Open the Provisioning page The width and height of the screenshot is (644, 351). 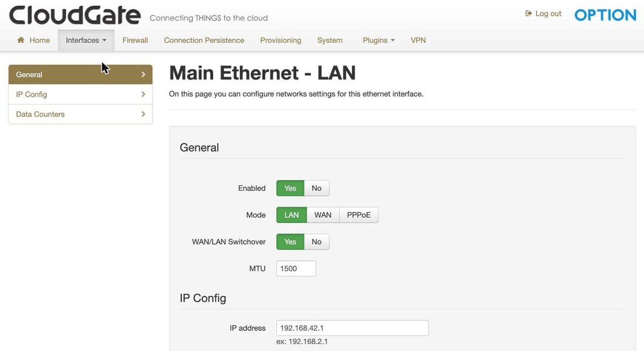(x=280, y=40)
